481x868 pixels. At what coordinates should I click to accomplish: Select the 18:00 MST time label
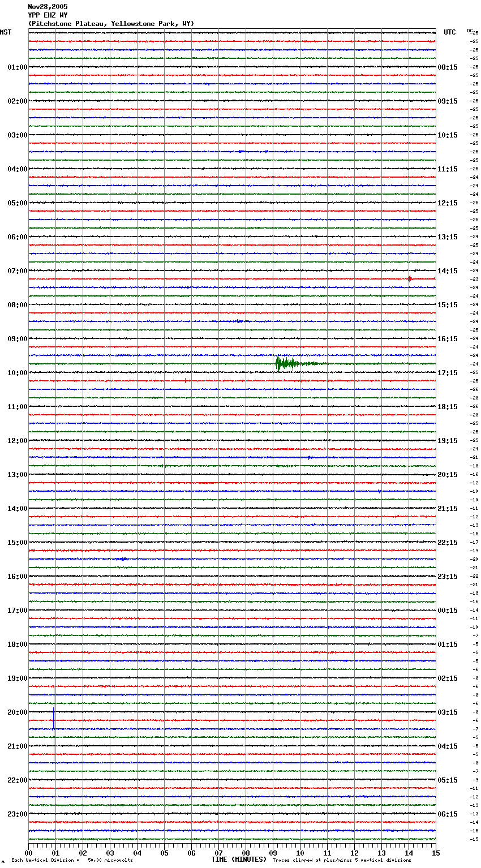17,644
